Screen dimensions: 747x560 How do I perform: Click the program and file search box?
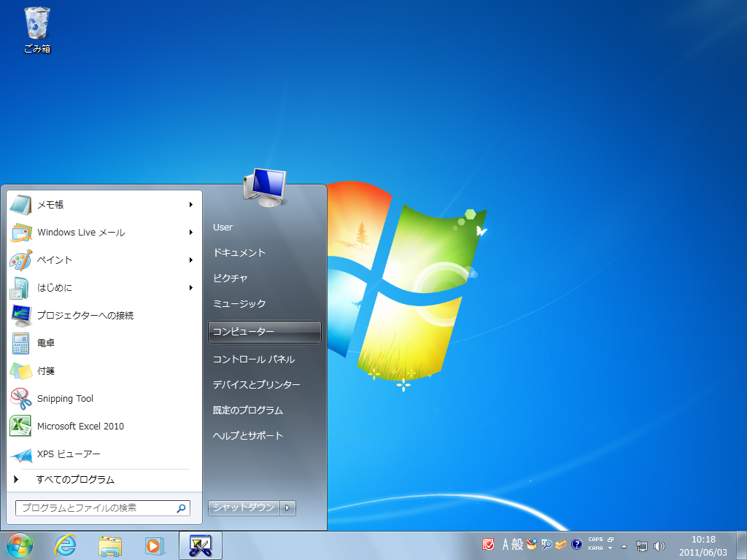click(x=102, y=508)
